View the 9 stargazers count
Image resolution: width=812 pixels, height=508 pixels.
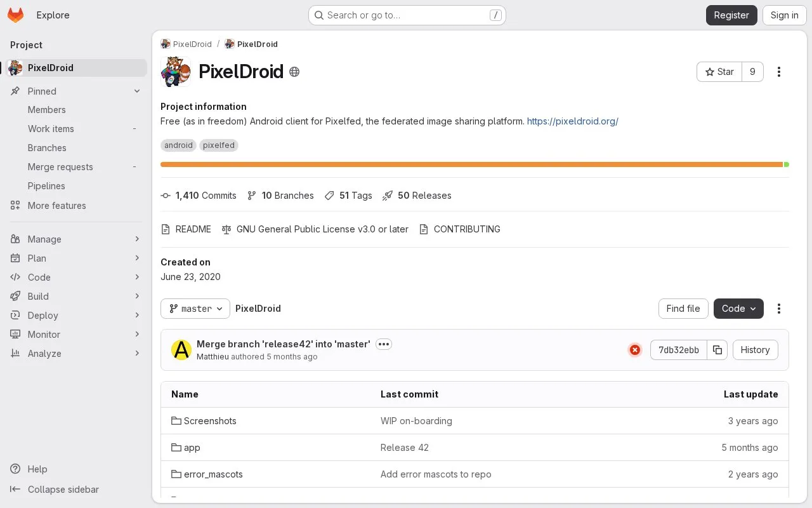pyautogui.click(x=753, y=72)
